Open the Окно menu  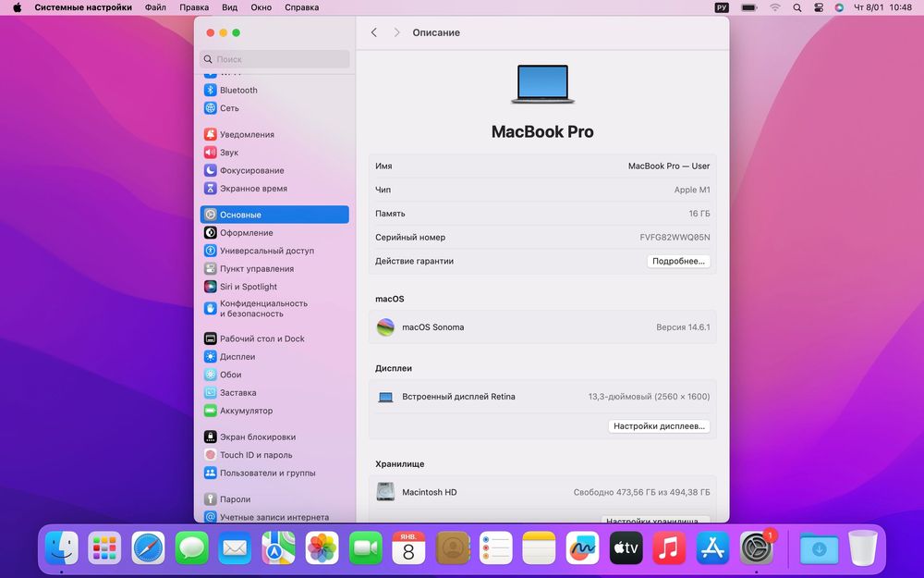261,7
